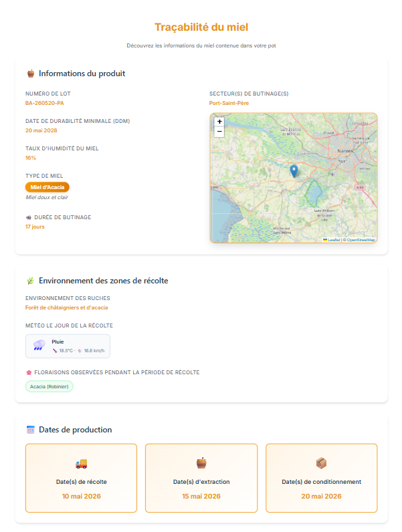Click the Taux d'humidité du miel label
This screenshot has width=402, height=532.
click(x=62, y=148)
